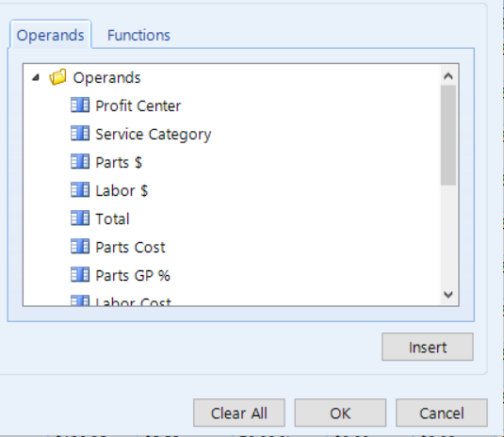
Task: Confirm with the OK button
Action: coord(340,413)
